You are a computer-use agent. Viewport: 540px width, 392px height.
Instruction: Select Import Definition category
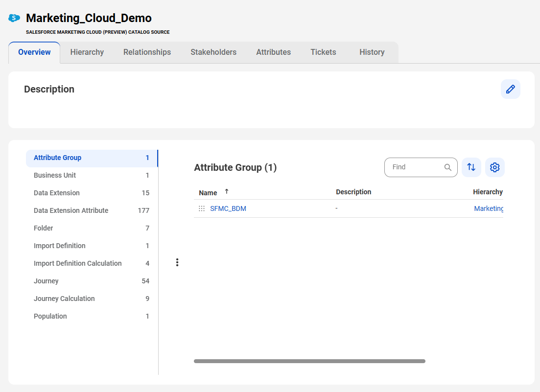(x=92, y=246)
